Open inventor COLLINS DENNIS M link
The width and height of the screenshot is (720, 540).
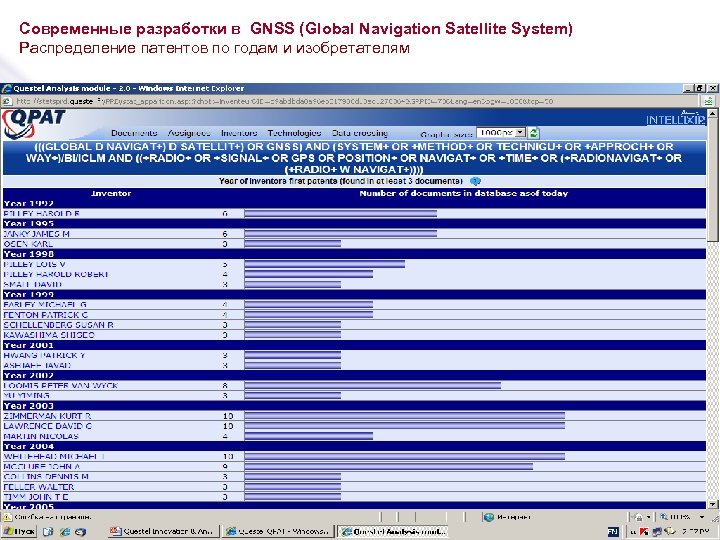coord(46,477)
